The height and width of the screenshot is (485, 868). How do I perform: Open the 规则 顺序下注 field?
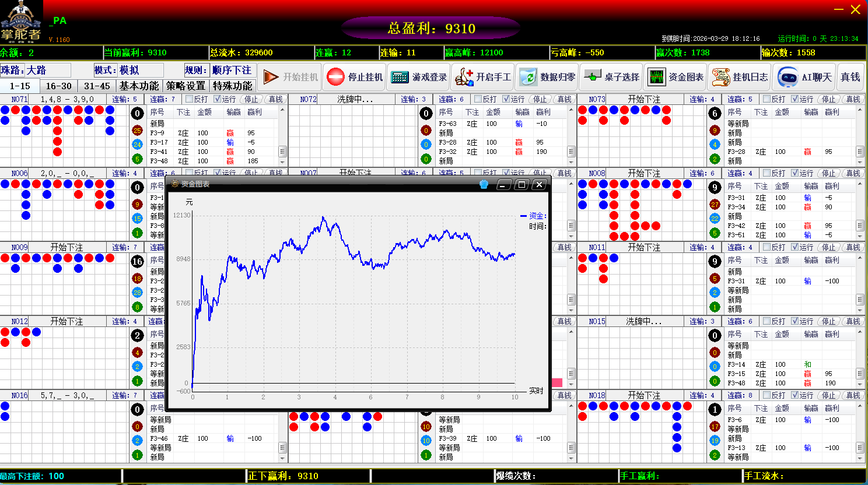tap(232, 70)
